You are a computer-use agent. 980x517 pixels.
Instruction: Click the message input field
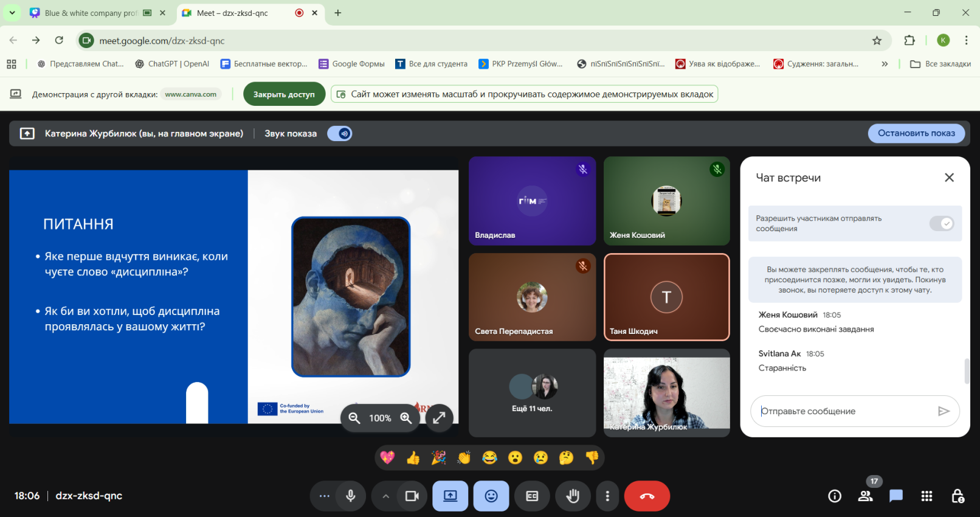tap(845, 411)
